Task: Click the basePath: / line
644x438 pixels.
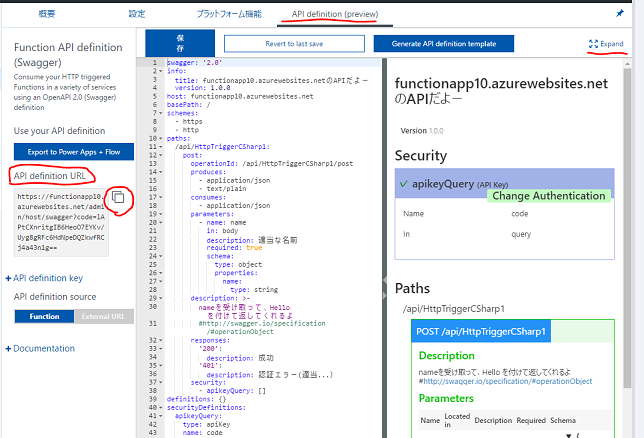Action: point(189,105)
